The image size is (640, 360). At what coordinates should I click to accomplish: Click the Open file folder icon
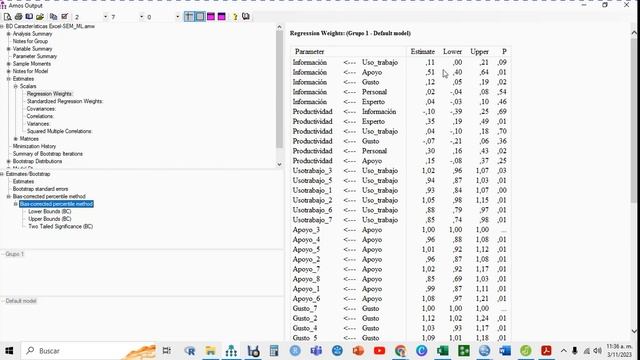click(x=40, y=17)
